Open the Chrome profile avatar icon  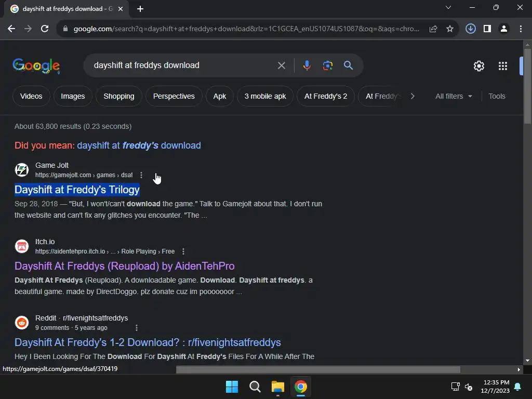(x=504, y=29)
